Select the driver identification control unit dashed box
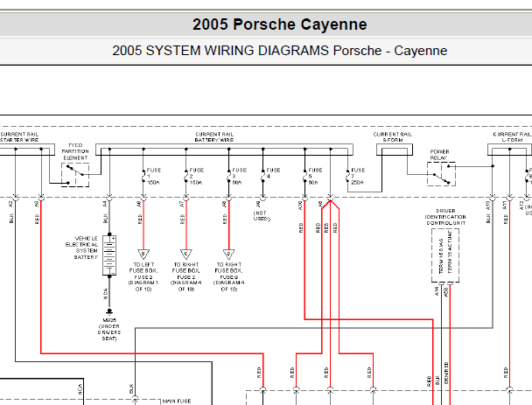Viewport: 532px width, 405px height. [445, 255]
